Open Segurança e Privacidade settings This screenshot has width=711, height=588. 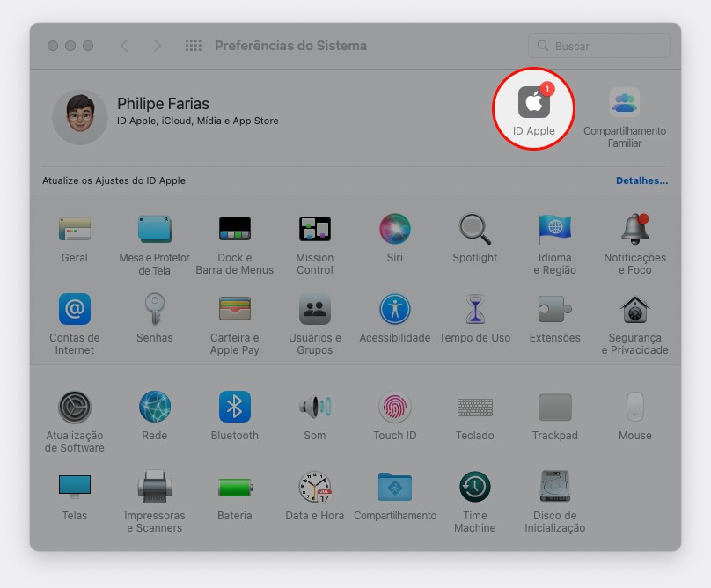click(x=634, y=310)
